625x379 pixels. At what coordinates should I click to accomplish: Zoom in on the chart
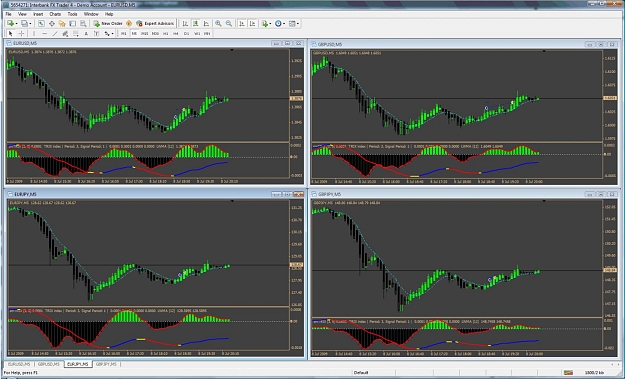coord(218,24)
